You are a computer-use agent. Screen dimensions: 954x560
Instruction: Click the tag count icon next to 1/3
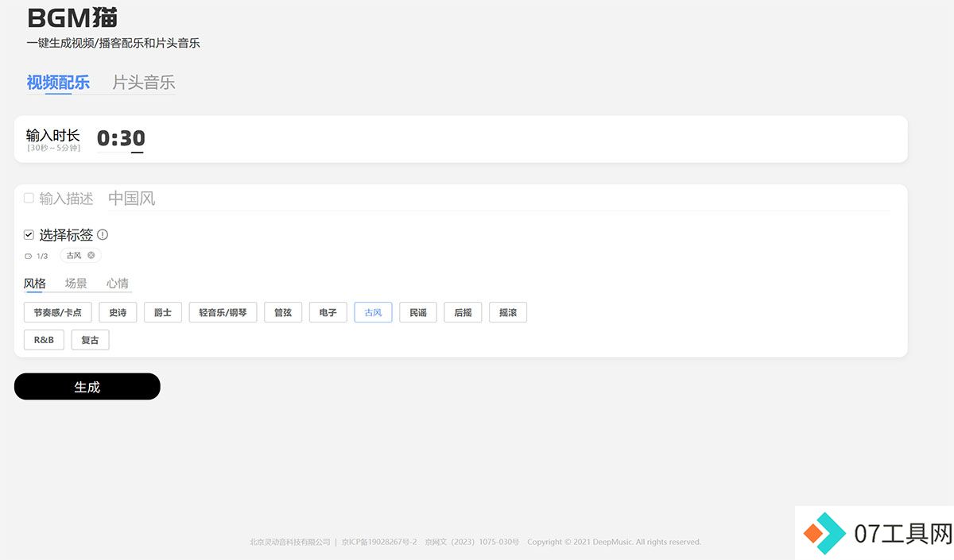29,257
